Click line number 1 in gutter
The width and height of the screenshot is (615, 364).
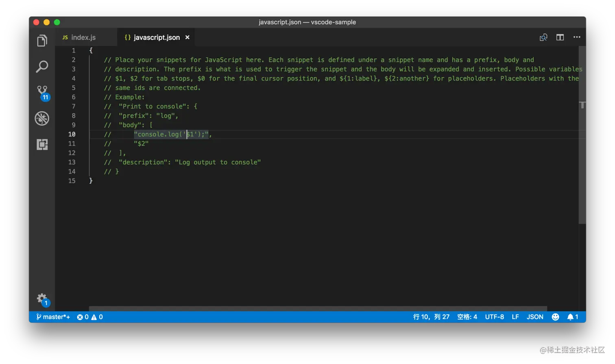pyautogui.click(x=74, y=50)
